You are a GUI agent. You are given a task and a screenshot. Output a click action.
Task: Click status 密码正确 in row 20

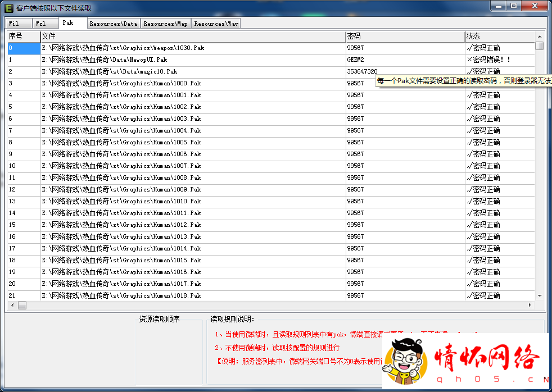tap(500, 284)
